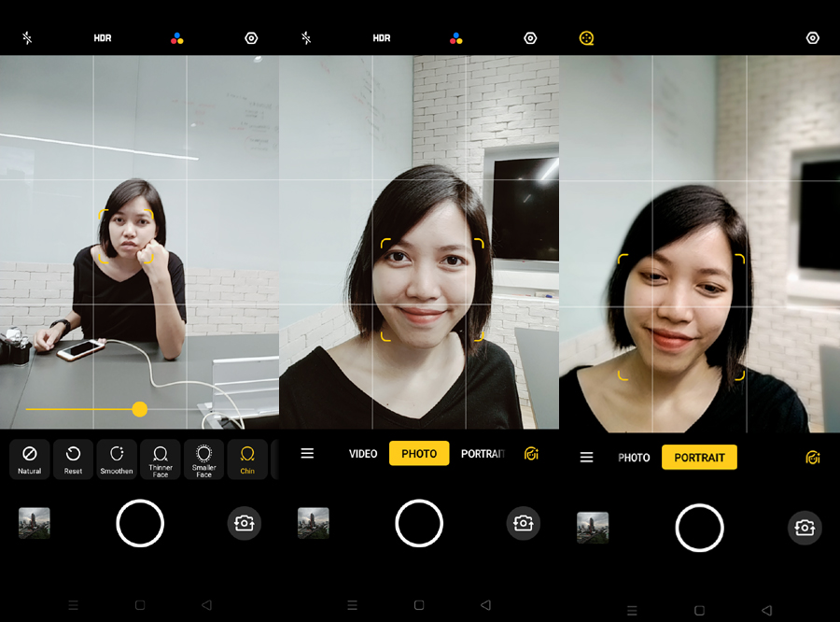The width and height of the screenshot is (840, 622).
Task: Select the Smaller Face beauty option
Action: click(203, 459)
